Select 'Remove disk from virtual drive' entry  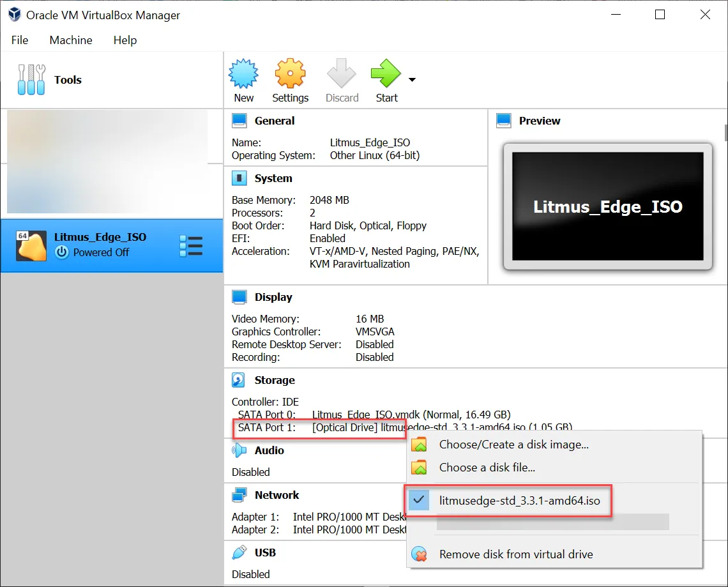point(554,554)
